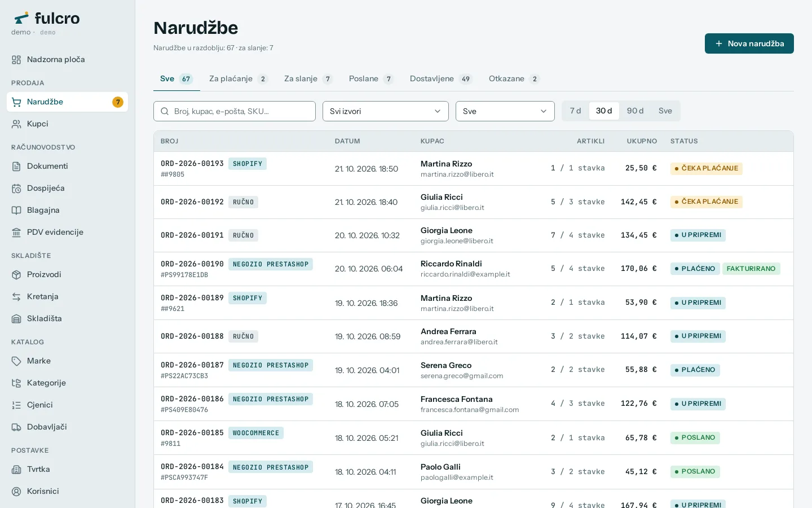Open order ORD-2026-00190
The height and width of the screenshot is (508, 812).
pyautogui.click(x=192, y=264)
